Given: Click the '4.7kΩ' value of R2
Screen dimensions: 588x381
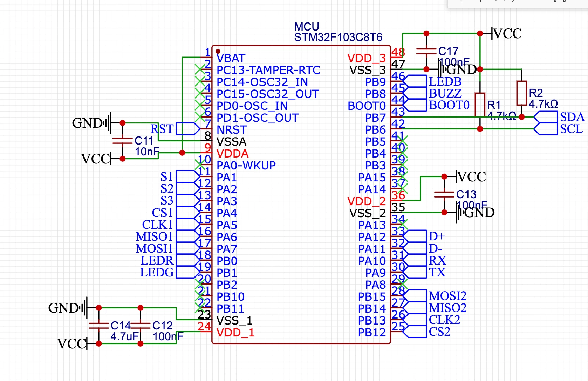Looking at the screenshot, I should (543, 104).
